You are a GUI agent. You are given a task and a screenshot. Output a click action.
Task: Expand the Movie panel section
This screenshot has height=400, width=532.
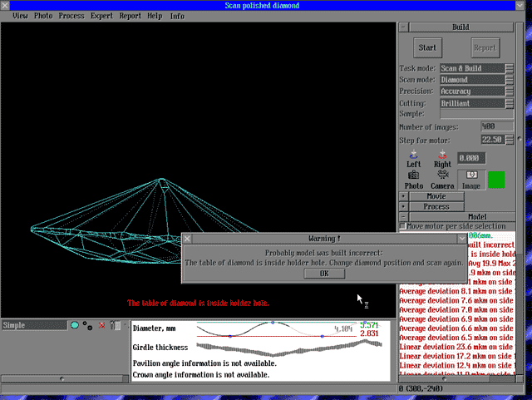[x=404, y=196]
